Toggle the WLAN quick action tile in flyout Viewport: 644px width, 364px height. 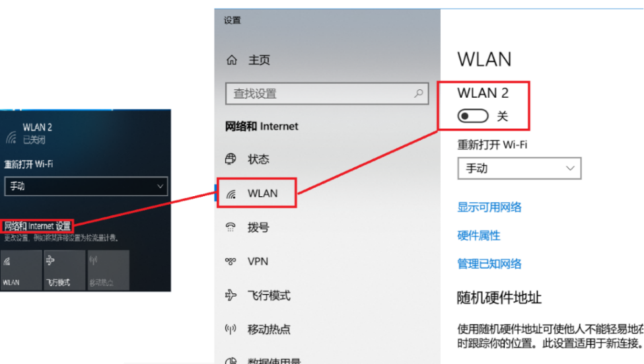(21, 270)
